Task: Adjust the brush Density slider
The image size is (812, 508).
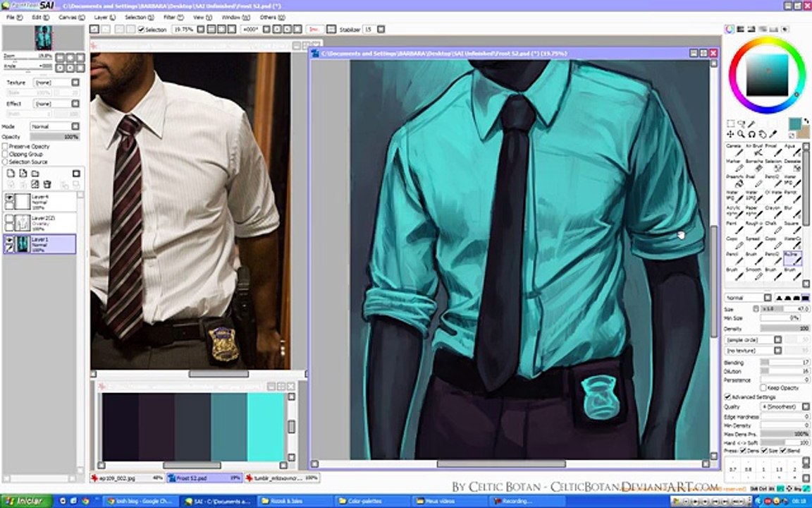Action: click(x=785, y=329)
